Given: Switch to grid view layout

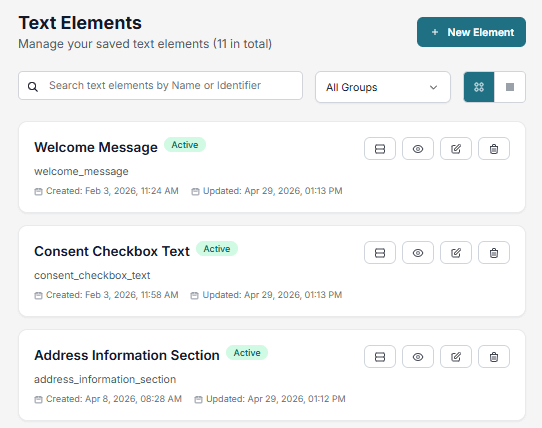Looking at the screenshot, I should click(479, 87).
